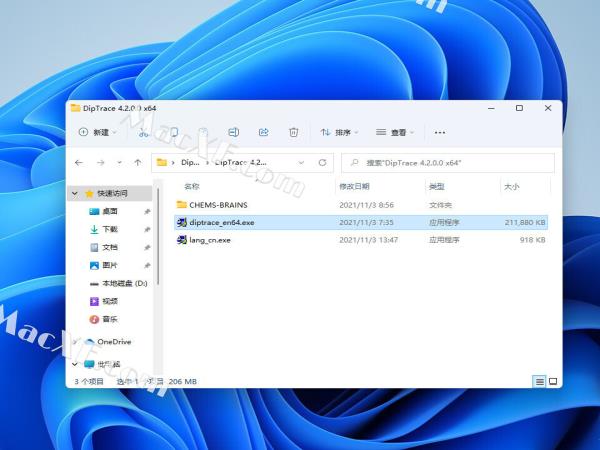Sort by Date modified (修改日期) column
Viewport: 600px width, 450px height.
pyautogui.click(x=354, y=186)
